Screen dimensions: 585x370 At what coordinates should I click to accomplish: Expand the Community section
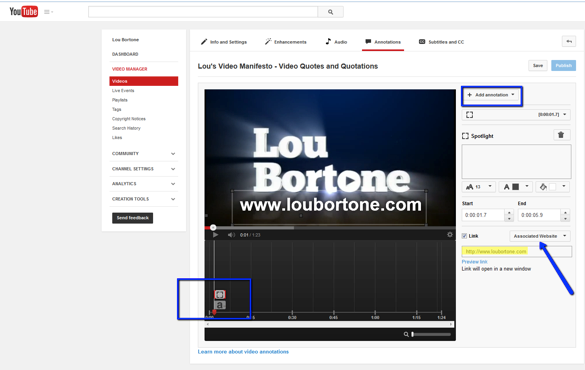(144, 154)
